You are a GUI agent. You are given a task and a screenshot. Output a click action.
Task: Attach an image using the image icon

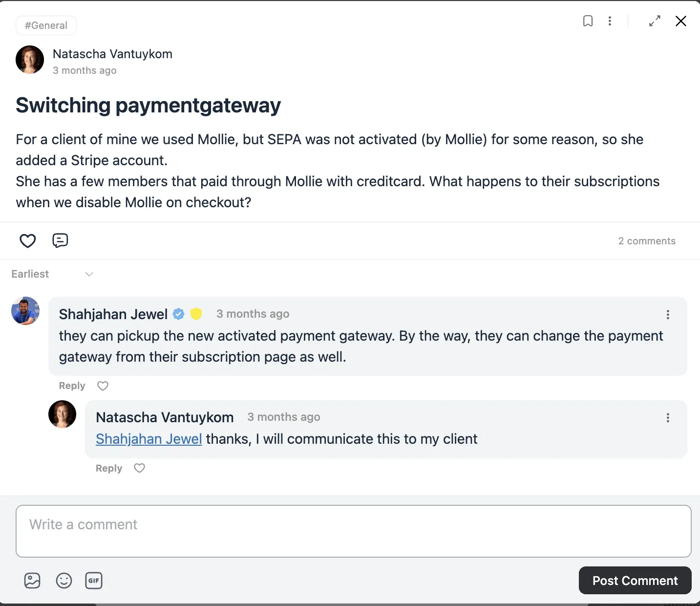[x=32, y=581]
